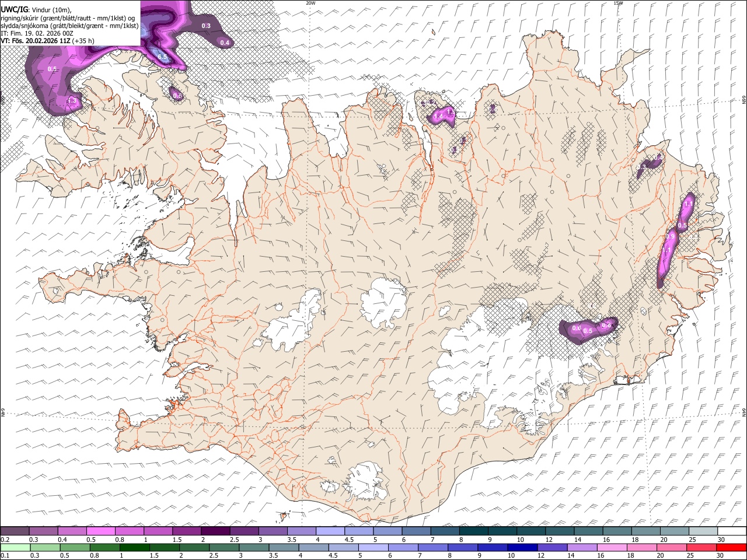747x560 pixels.
Task: Click the "6.5" snowfall value on map
Action: pos(162,57)
